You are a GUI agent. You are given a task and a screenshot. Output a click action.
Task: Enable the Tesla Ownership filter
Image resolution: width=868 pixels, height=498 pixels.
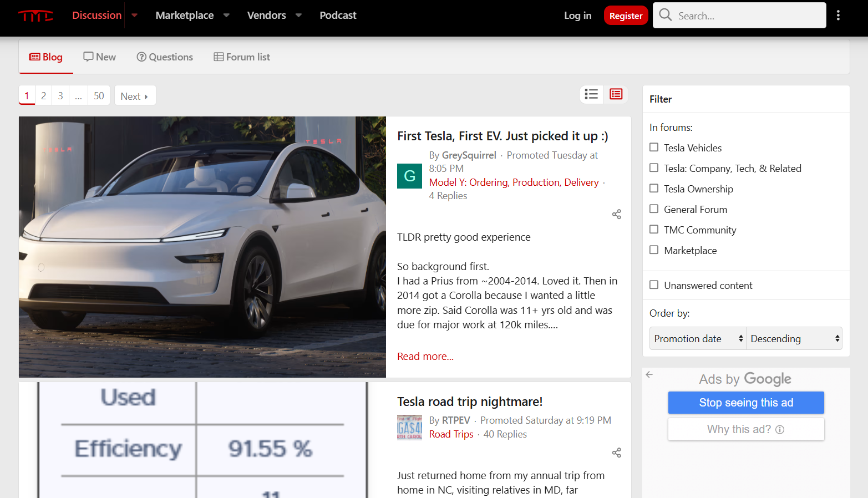(x=654, y=188)
